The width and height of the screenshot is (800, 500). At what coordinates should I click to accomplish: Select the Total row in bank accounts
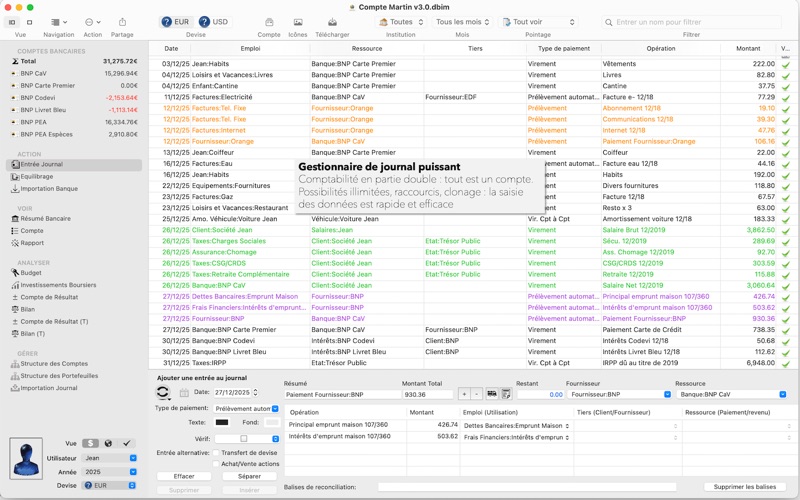tap(74, 61)
